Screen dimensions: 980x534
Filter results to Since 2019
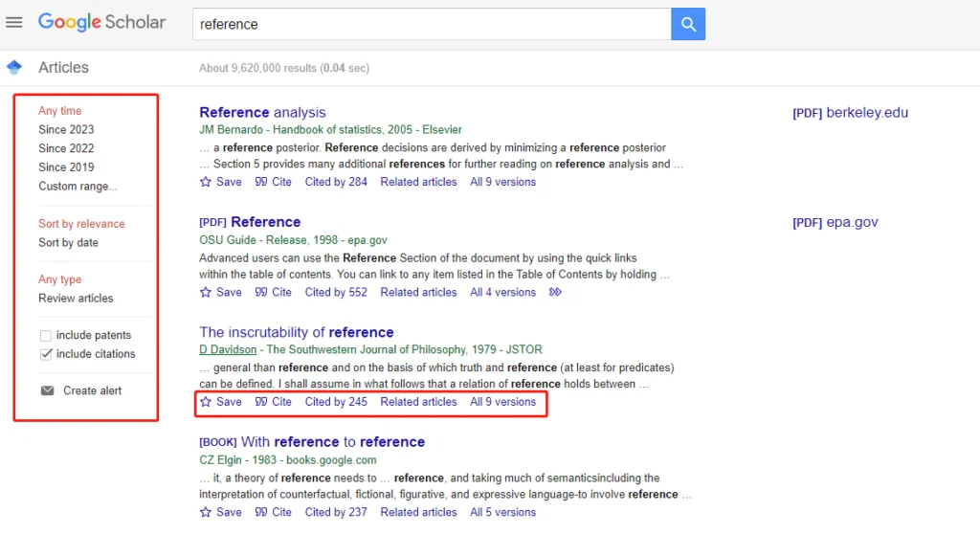[66, 167]
